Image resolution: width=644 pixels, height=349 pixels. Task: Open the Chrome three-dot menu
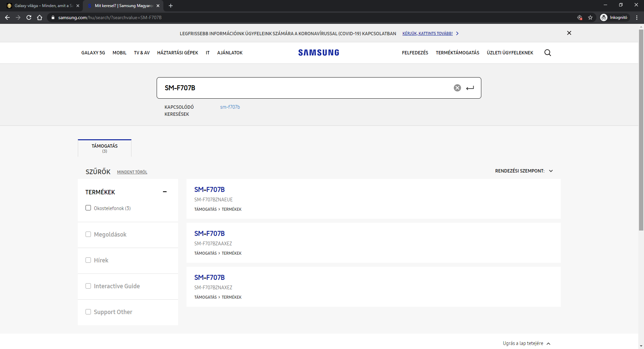[x=637, y=17]
